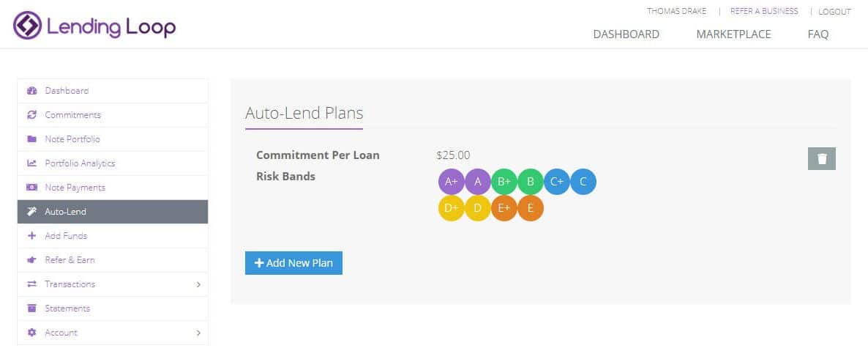Open the Commitments refresh icon in the sidebar

(32, 115)
